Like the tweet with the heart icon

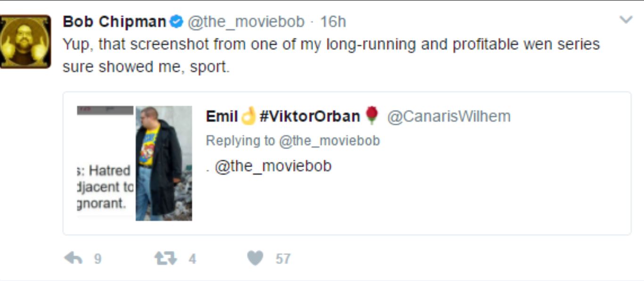(255, 258)
